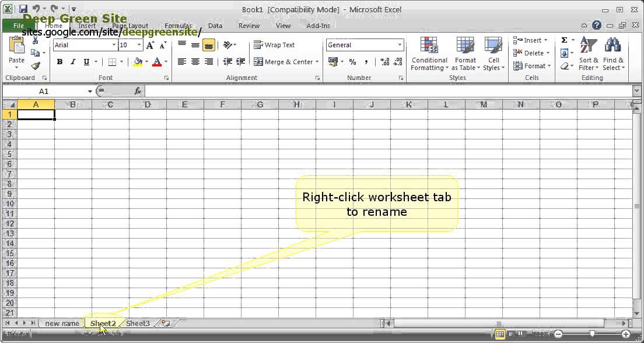Open Conditional Formatting menu

[x=429, y=54]
